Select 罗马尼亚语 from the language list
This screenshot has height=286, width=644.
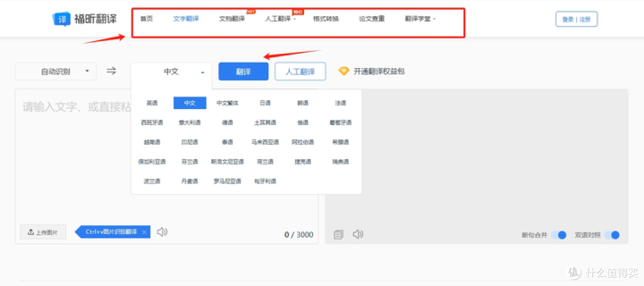[228, 181]
